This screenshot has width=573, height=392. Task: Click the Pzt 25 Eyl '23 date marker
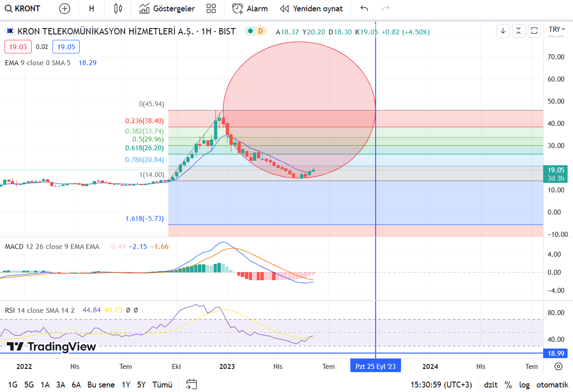click(x=376, y=366)
